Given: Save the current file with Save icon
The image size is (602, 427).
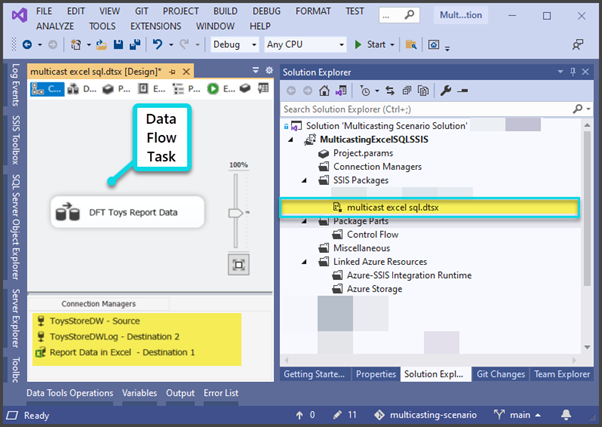Looking at the screenshot, I should point(118,45).
